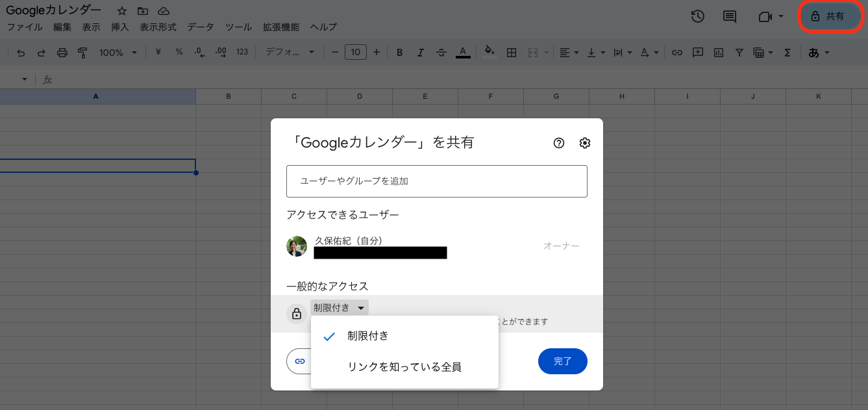Screen dimensions: 868x410
Task: Open the デフォ... font dropdown
Action: tap(290, 52)
